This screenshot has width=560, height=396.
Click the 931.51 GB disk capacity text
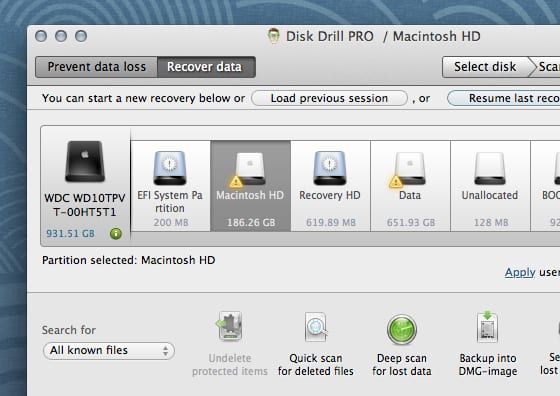click(70, 234)
